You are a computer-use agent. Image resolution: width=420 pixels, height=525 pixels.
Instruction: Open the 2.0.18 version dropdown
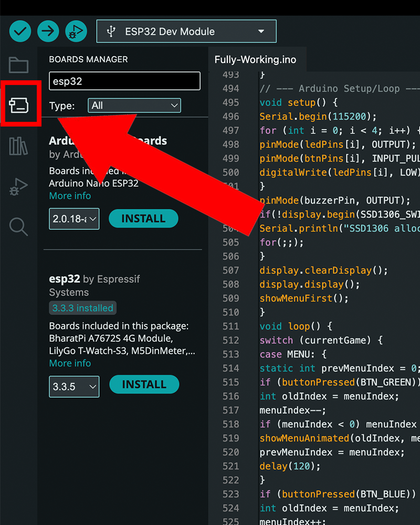pos(74,219)
